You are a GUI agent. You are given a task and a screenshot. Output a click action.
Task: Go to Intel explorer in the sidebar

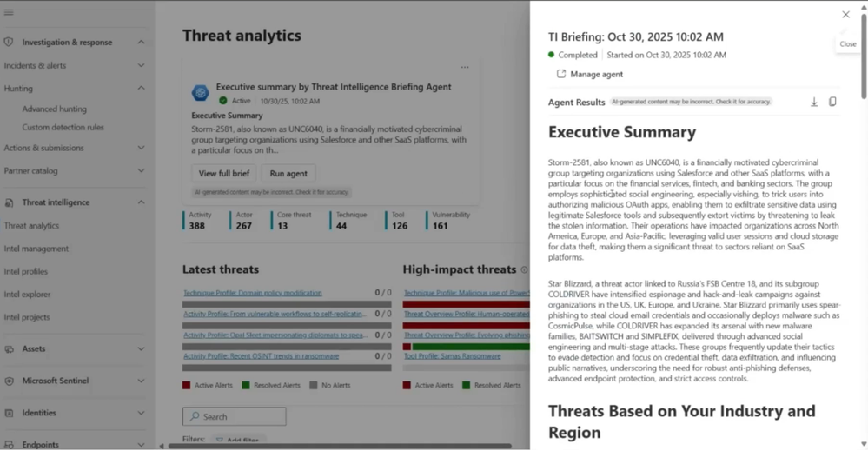click(27, 295)
